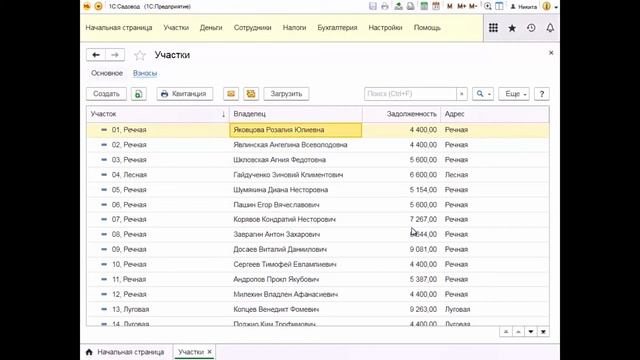The width and height of the screenshot is (640, 360).
Task: Click the search field Поиск (Ctrl+F)
Action: 410,94
